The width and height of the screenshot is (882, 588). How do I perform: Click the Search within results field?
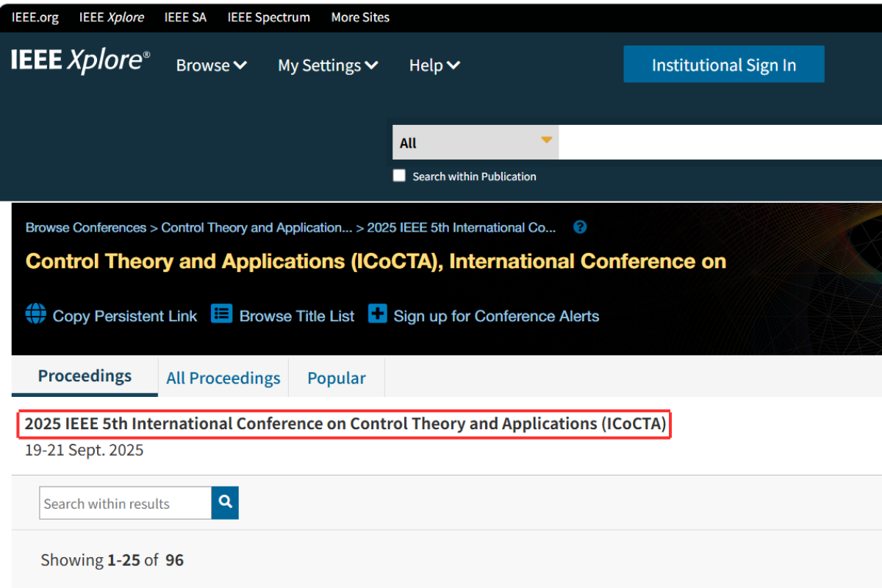click(x=125, y=503)
